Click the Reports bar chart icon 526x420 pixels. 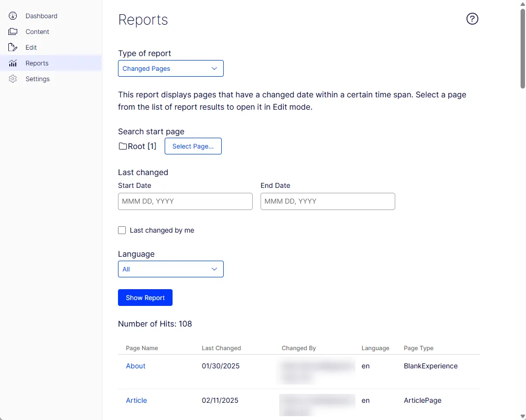pos(13,63)
